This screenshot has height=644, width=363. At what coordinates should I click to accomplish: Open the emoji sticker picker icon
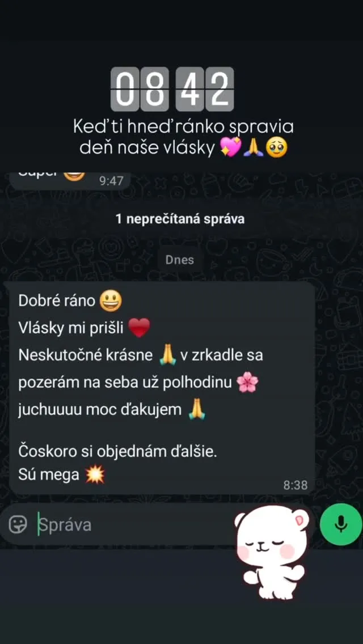coord(18,524)
